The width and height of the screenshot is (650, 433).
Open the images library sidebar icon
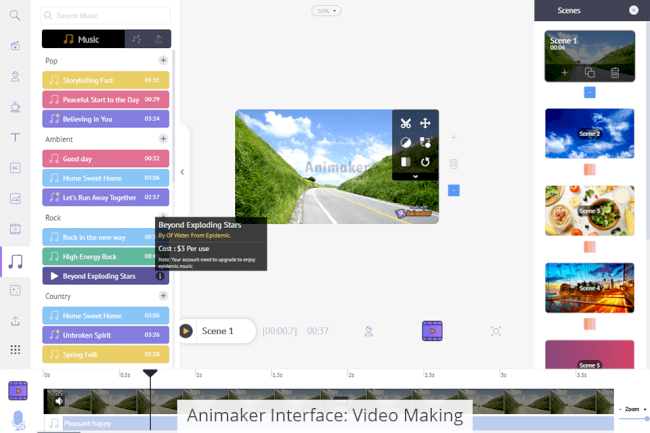15,198
